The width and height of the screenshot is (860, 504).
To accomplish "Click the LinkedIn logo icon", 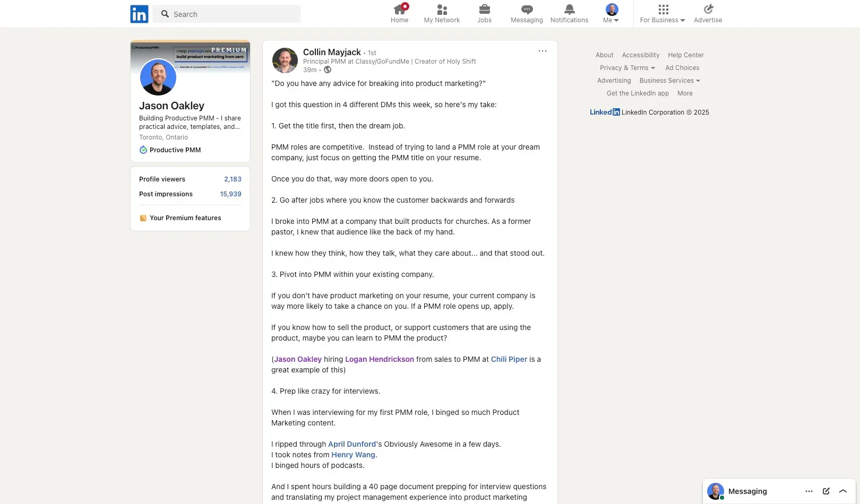I will [139, 14].
